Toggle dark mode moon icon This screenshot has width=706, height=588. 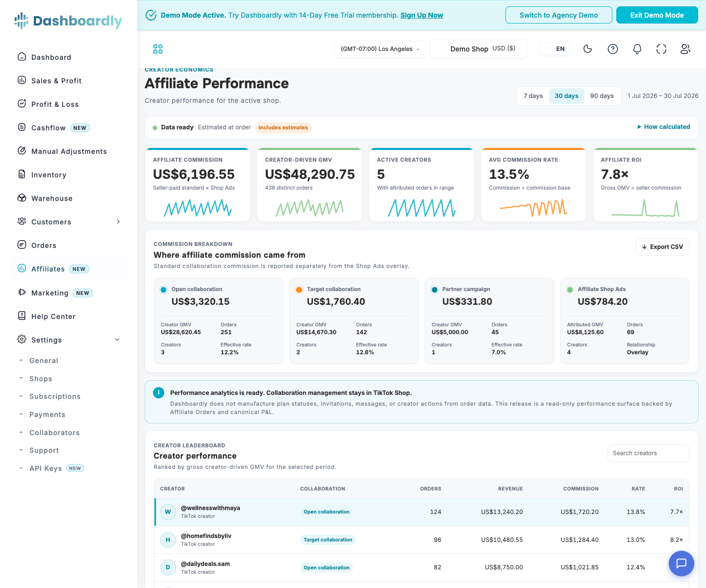pos(588,49)
